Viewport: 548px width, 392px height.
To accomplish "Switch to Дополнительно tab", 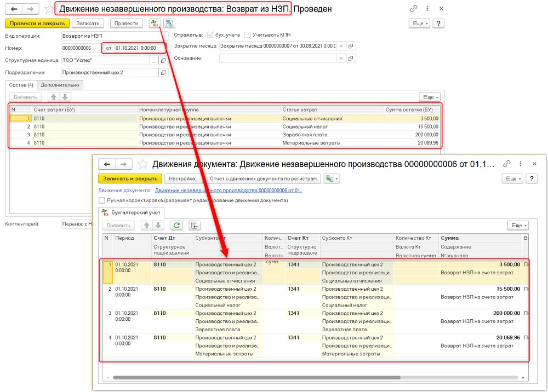I will pyautogui.click(x=60, y=85).
